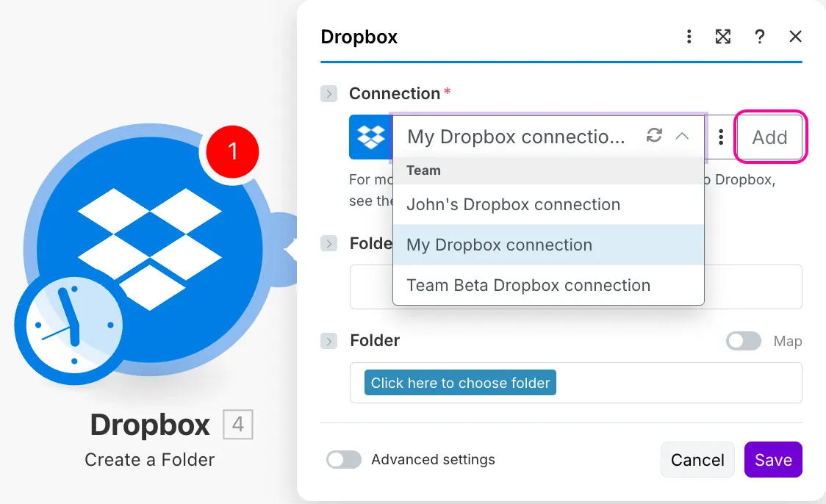Click the red operations badge showing 1
The width and height of the screenshot is (826, 504).
click(x=232, y=151)
